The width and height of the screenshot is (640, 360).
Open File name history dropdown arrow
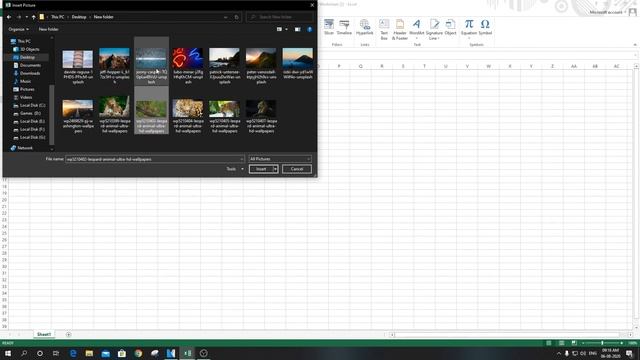(241, 159)
